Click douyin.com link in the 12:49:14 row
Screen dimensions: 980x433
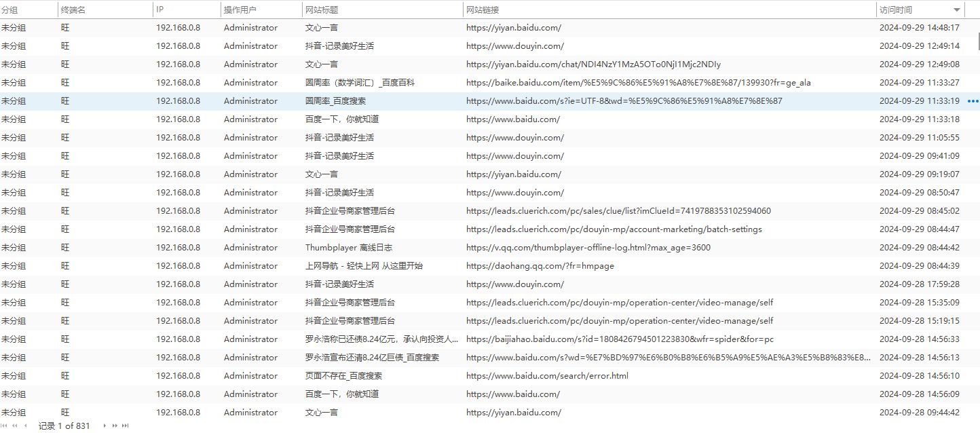[515, 46]
